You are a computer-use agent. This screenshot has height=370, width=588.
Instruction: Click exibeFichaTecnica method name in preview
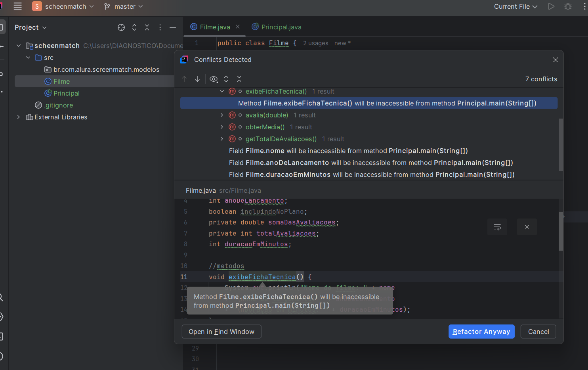(x=262, y=277)
